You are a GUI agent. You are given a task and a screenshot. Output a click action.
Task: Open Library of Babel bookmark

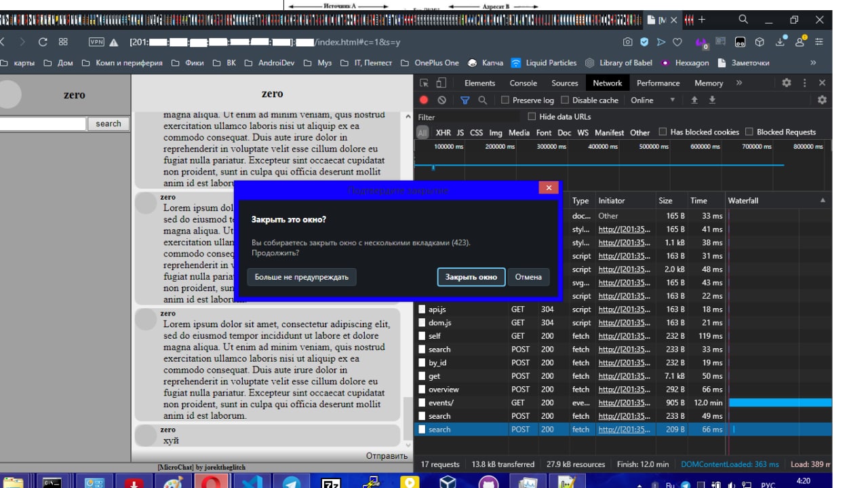click(x=618, y=62)
